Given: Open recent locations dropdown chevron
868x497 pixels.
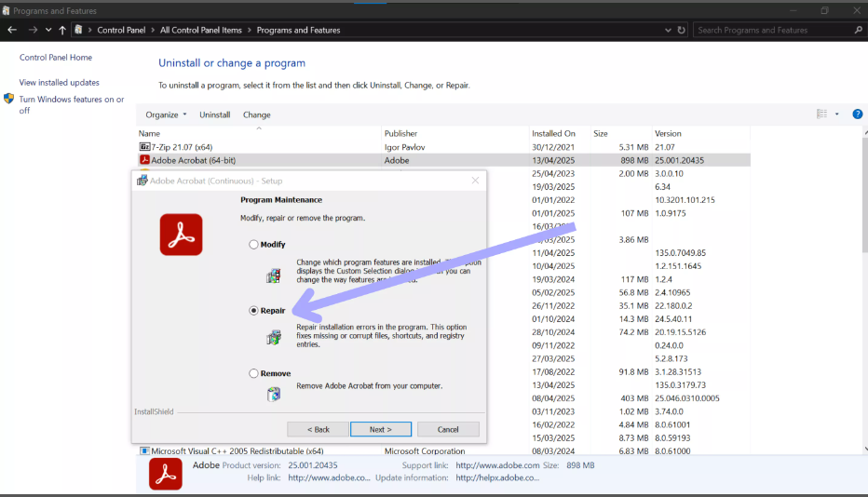Looking at the screenshot, I should 48,30.
